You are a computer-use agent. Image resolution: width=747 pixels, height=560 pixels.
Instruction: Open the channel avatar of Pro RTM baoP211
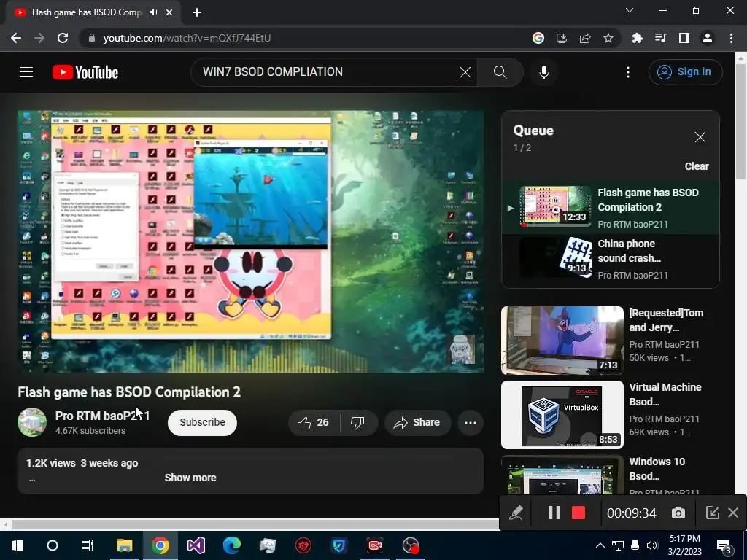(32, 422)
